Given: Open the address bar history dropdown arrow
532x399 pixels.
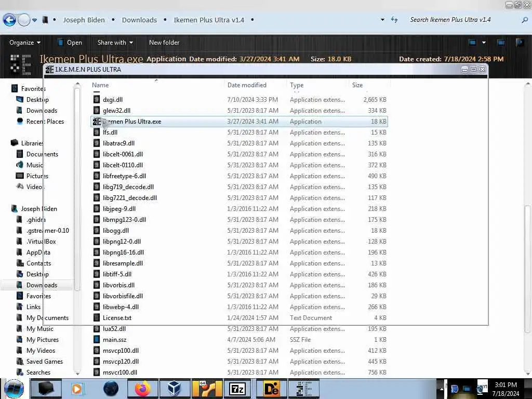Looking at the screenshot, I should [383, 20].
